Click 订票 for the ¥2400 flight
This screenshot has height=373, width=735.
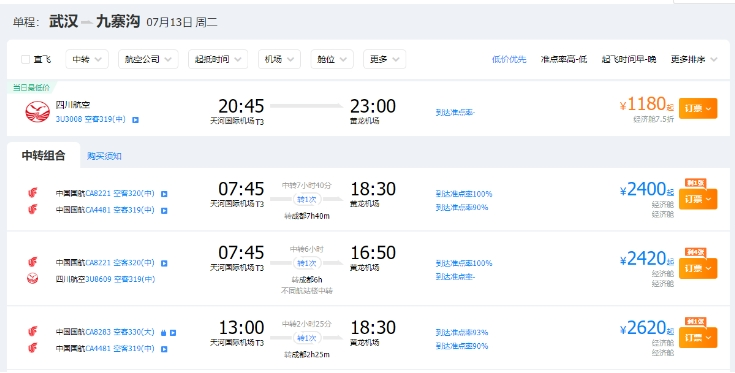pos(698,199)
